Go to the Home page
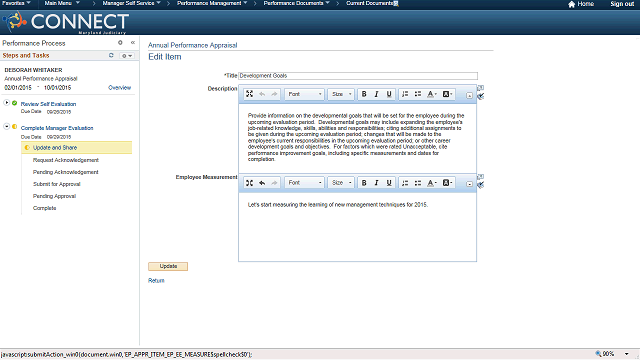The width and height of the screenshot is (640, 360). click(x=581, y=4)
